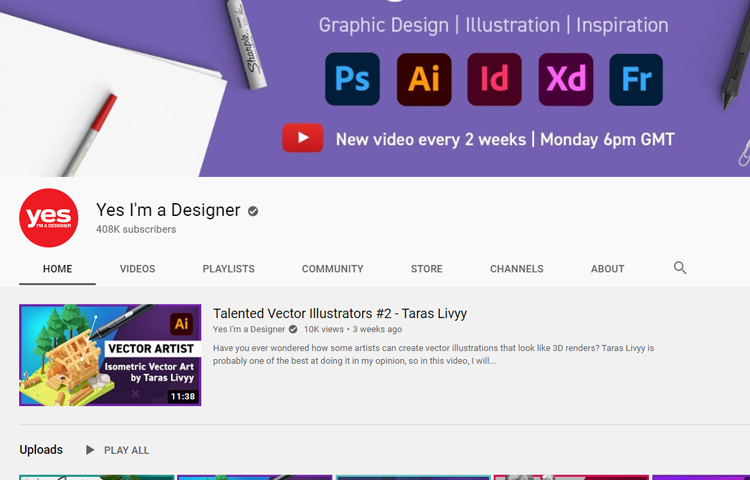Click the Play All text link
The height and width of the screenshot is (480, 750).
[126, 450]
